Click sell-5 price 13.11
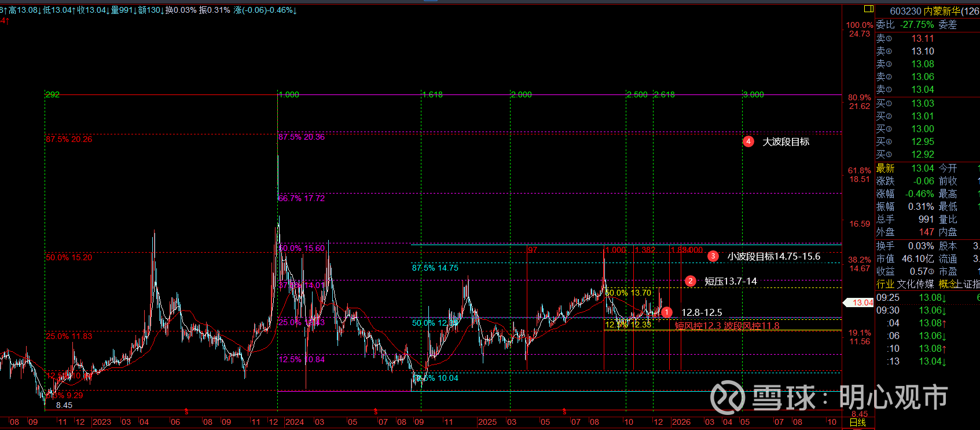The height and width of the screenshot is (430, 980). (x=923, y=38)
